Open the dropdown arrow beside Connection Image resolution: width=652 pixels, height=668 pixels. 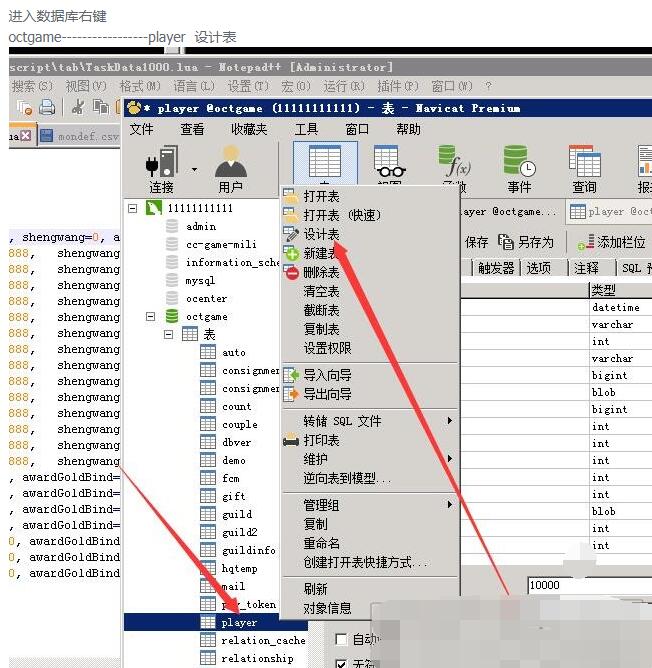pyautogui.click(x=193, y=168)
